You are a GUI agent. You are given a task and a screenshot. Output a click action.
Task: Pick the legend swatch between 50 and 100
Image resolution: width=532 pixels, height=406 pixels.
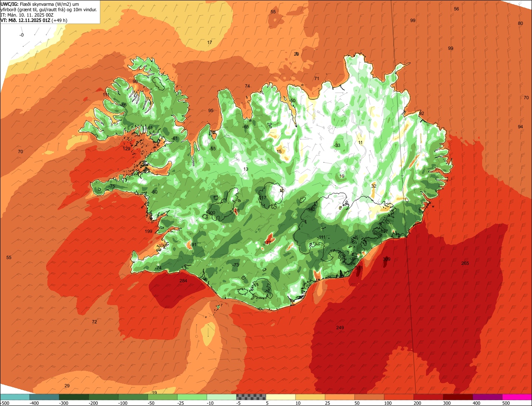tap(369, 397)
